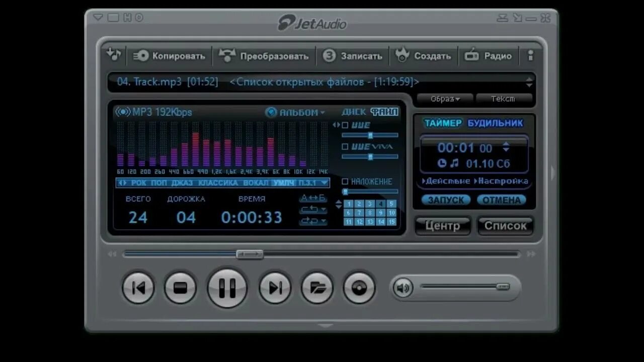Click the Список playlist button
644x362 pixels.
point(505,226)
